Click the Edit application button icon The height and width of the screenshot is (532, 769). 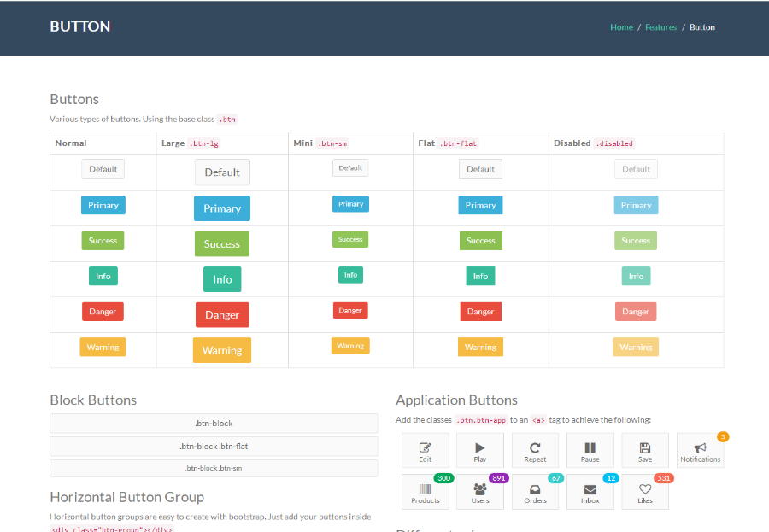tap(425, 447)
